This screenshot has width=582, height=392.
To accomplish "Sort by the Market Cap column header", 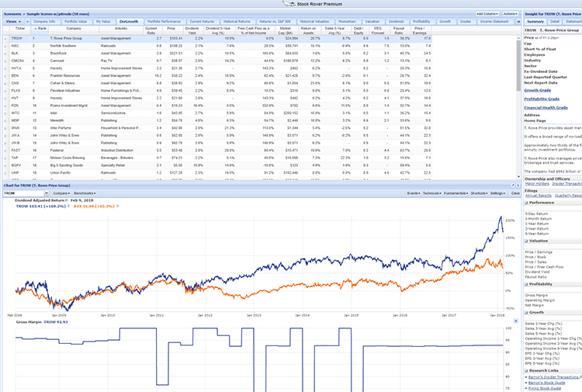I will [x=286, y=30].
